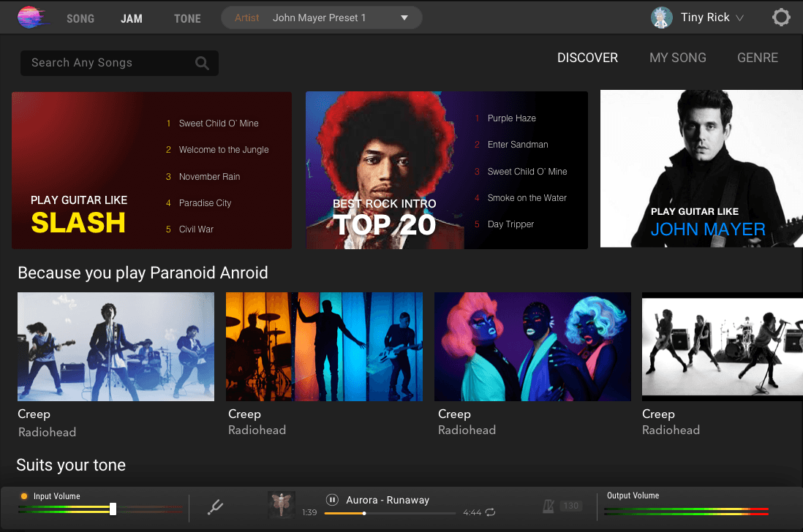Image resolution: width=803 pixels, height=532 pixels.
Task: Select Sweet Child O' Mine in Slash list
Action: (219, 123)
